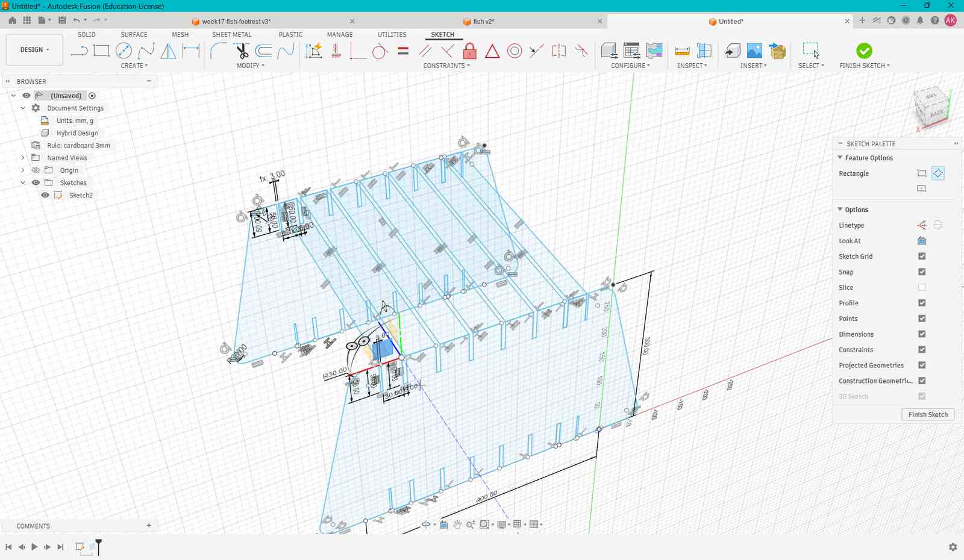Screen dimensions: 964x560
Task: Disable the Snap checkbox
Action: click(922, 272)
